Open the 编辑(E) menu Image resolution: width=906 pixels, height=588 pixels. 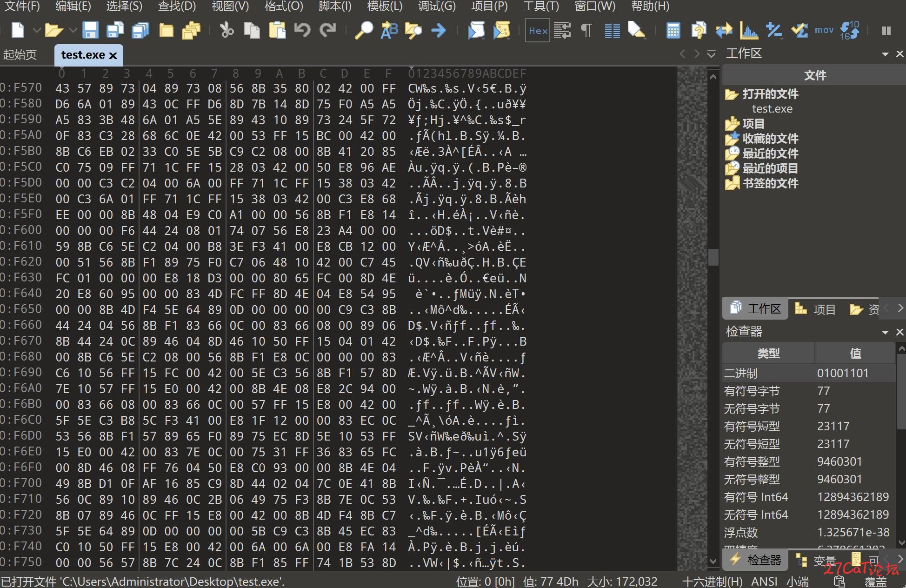(73, 7)
